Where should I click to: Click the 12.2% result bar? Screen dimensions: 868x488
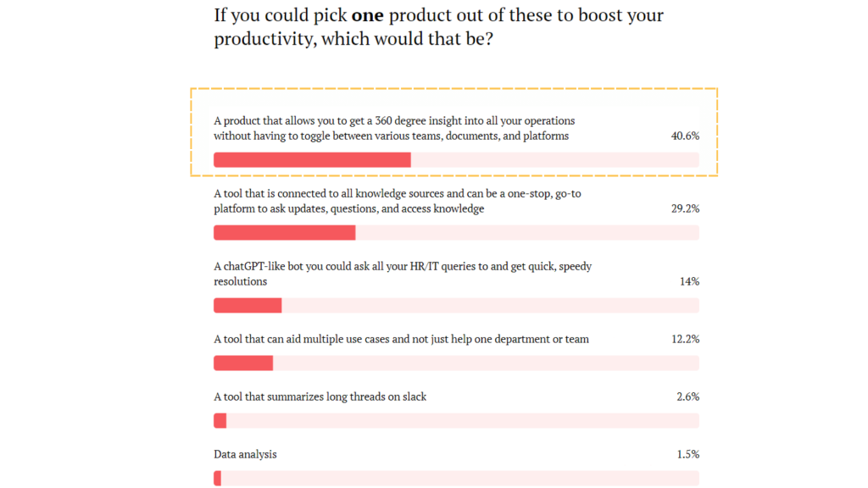(456, 363)
